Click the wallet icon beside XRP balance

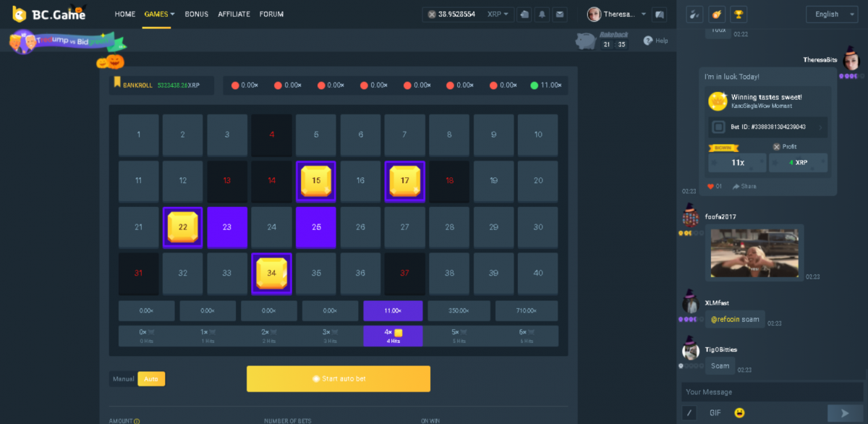(x=524, y=14)
